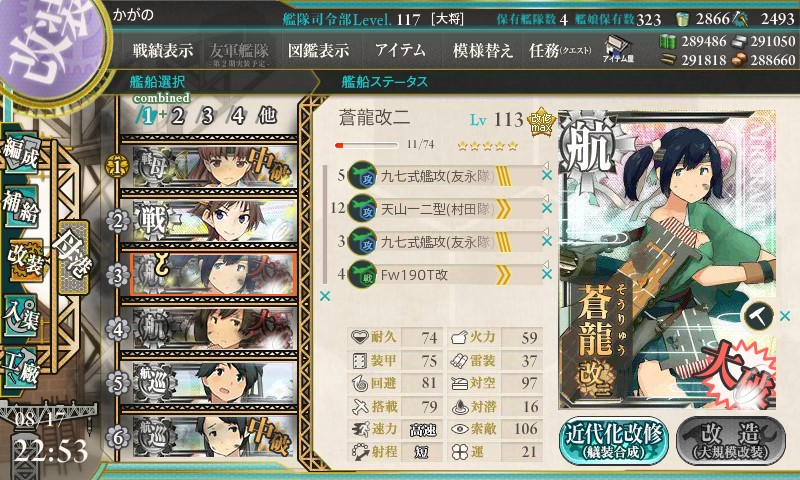
Task: Click the 母港 home port button
Action: click(73, 256)
